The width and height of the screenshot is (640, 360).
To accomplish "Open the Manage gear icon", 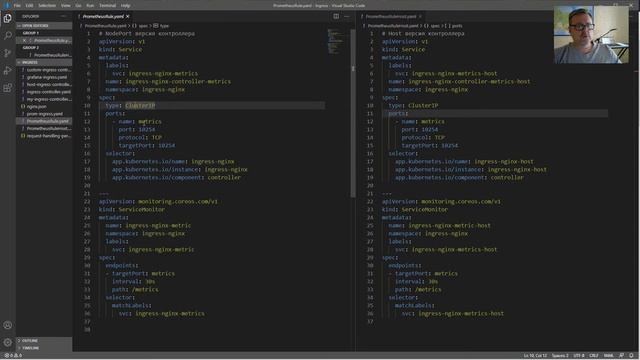I will point(7,342).
